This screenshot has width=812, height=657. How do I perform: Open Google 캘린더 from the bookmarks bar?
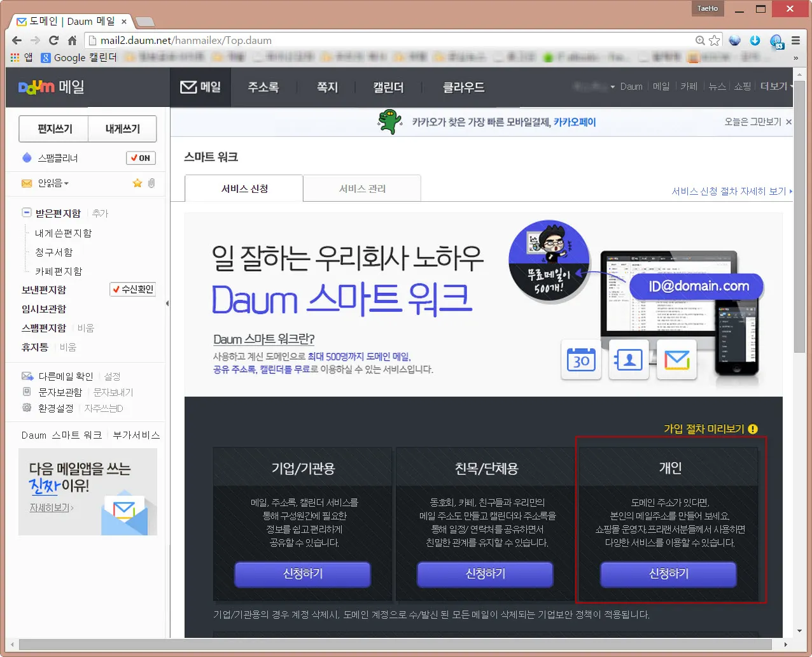coord(71,57)
